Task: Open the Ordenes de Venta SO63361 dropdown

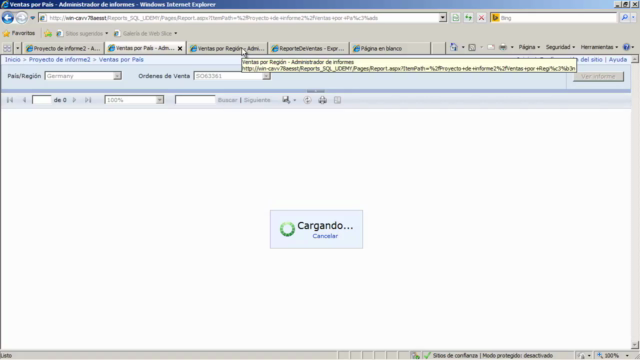Action: point(232,76)
